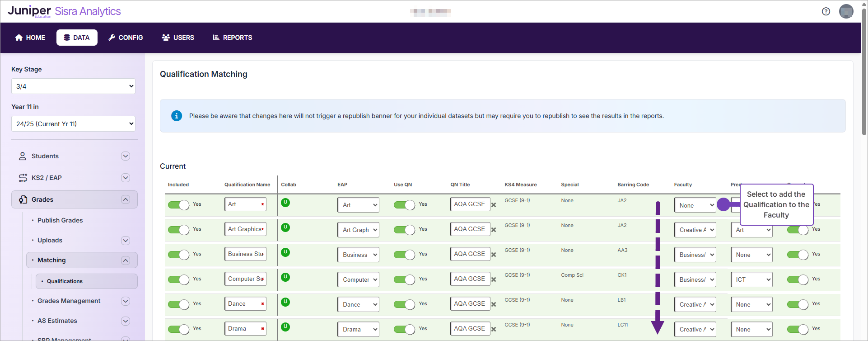Click the blue info icon in the notice banner

[177, 116]
